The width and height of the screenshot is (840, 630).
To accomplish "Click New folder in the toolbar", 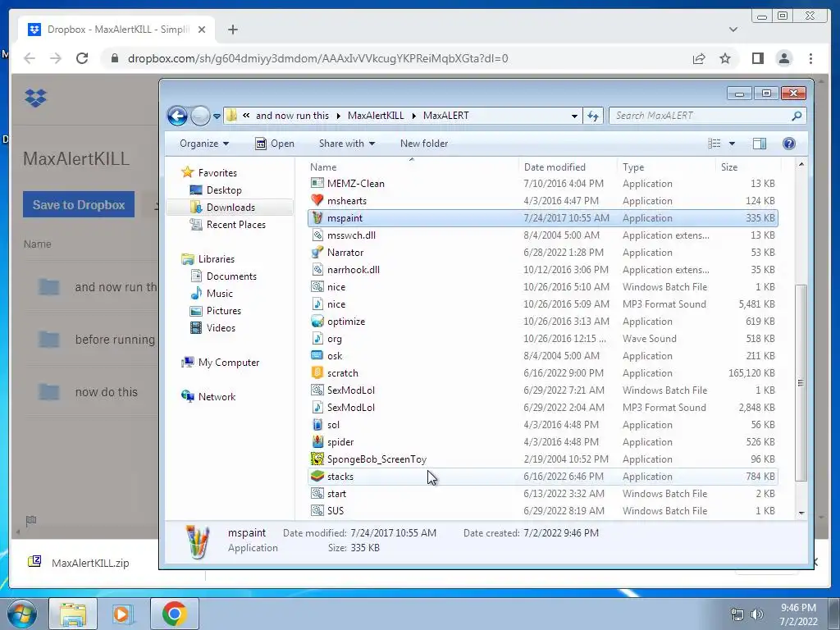I will pos(424,144).
